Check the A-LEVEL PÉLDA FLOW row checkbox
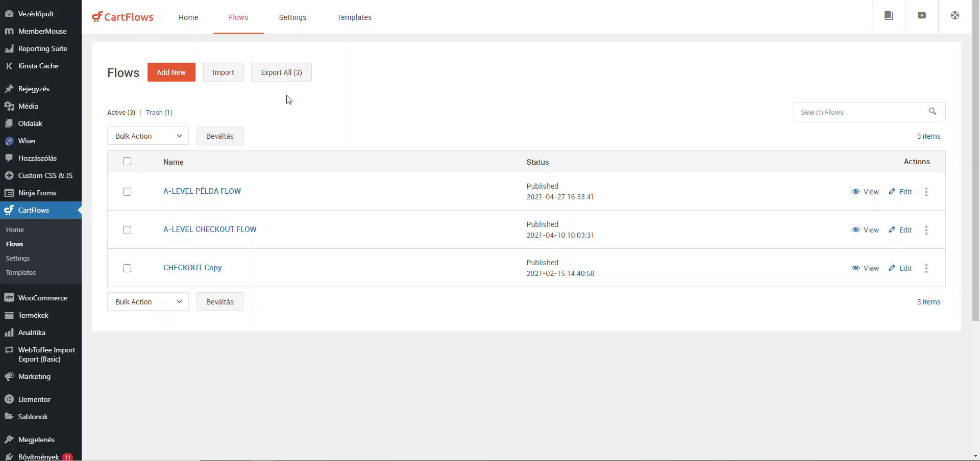The width and height of the screenshot is (980, 461). (x=127, y=192)
